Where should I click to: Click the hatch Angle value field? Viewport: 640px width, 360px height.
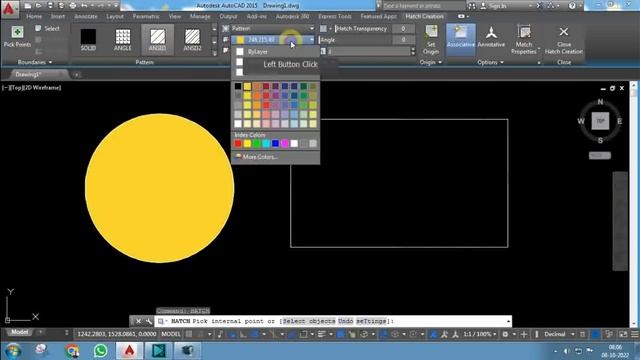[403, 40]
